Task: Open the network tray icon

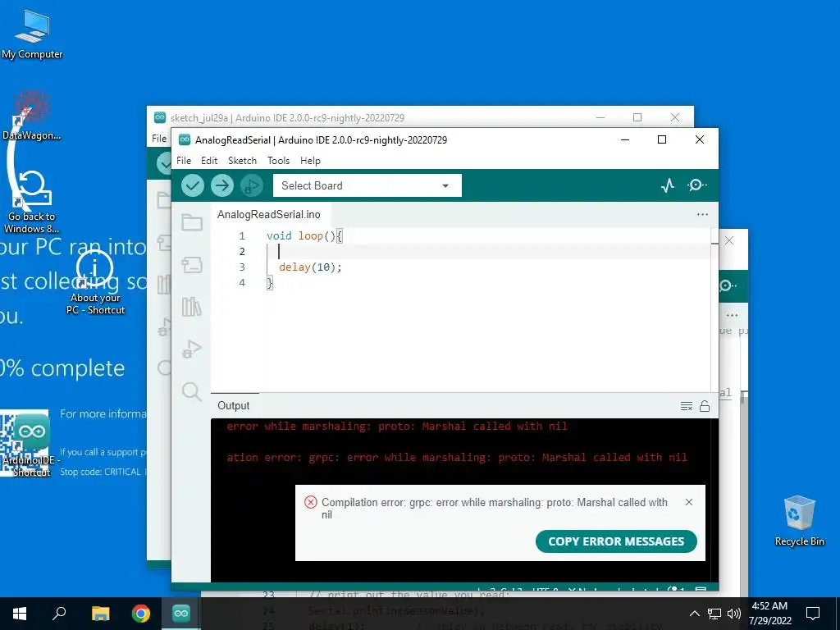Action: 714,614
